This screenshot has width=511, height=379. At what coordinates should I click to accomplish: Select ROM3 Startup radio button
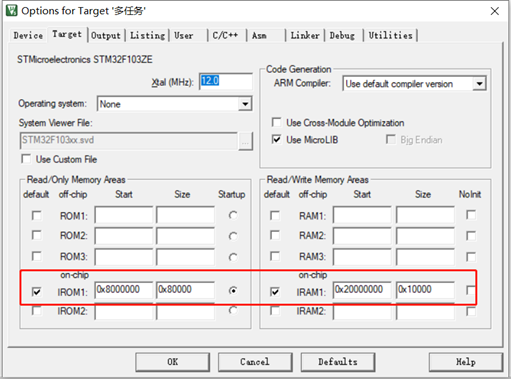pyautogui.click(x=233, y=257)
